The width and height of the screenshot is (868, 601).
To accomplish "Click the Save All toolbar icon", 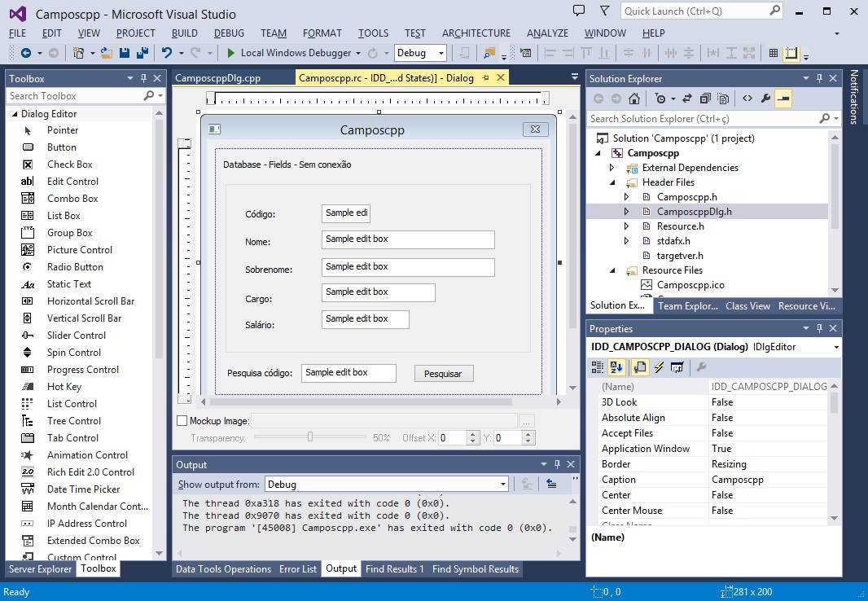I will click(x=142, y=53).
